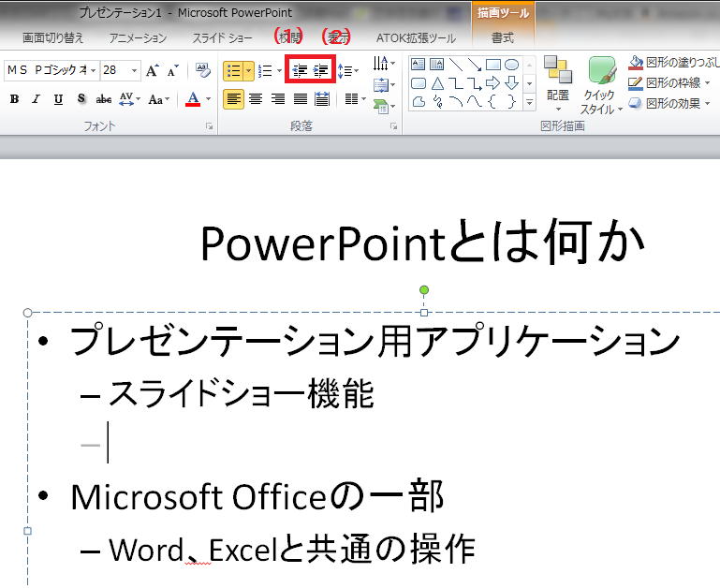The height and width of the screenshot is (588, 720).
Task: Open the font color picker arrow
Action: pyautogui.click(x=208, y=98)
